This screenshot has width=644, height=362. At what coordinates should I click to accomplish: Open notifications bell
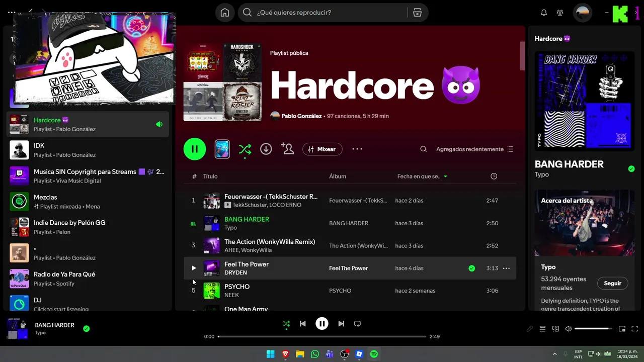click(544, 13)
